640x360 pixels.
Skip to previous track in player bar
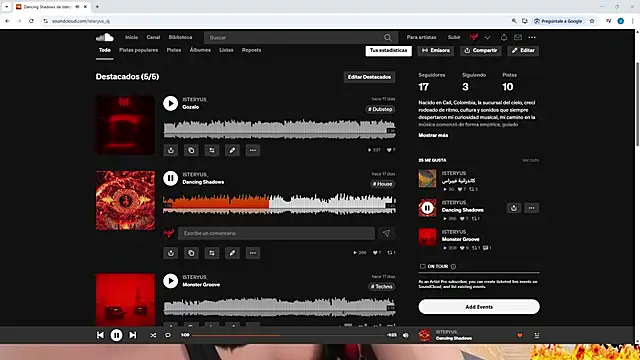tap(100, 335)
